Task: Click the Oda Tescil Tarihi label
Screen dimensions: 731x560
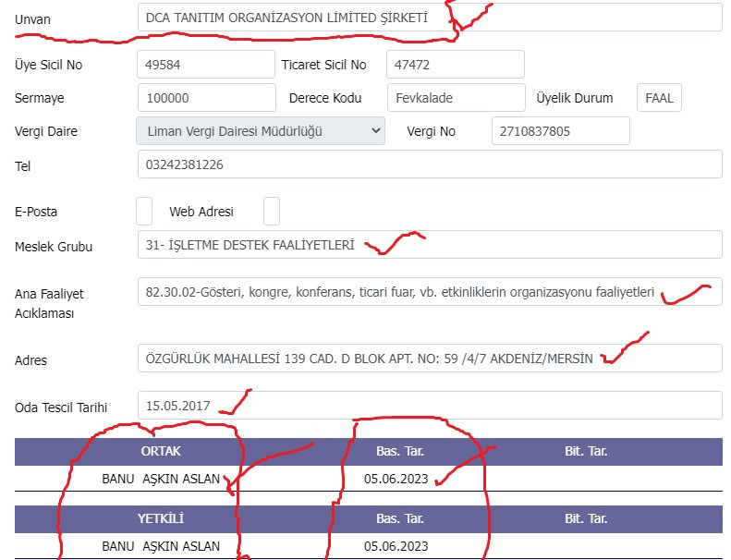Action: point(61,408)
